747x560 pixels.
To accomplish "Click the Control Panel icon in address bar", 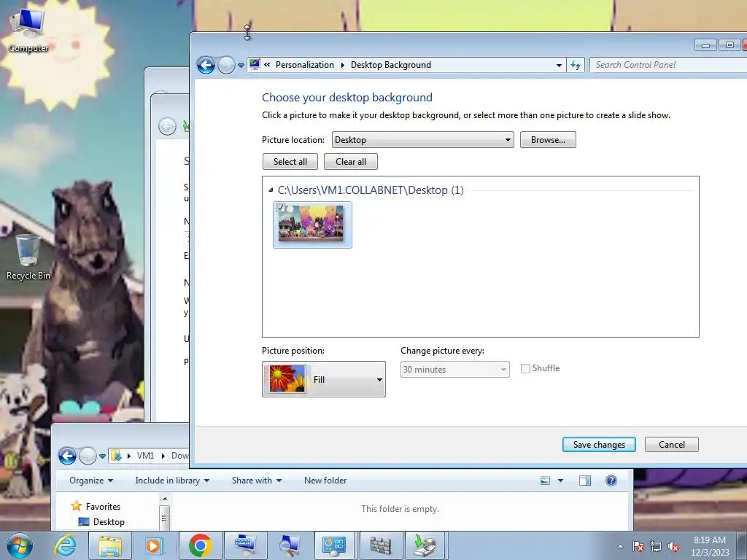I will pos(255,65).
